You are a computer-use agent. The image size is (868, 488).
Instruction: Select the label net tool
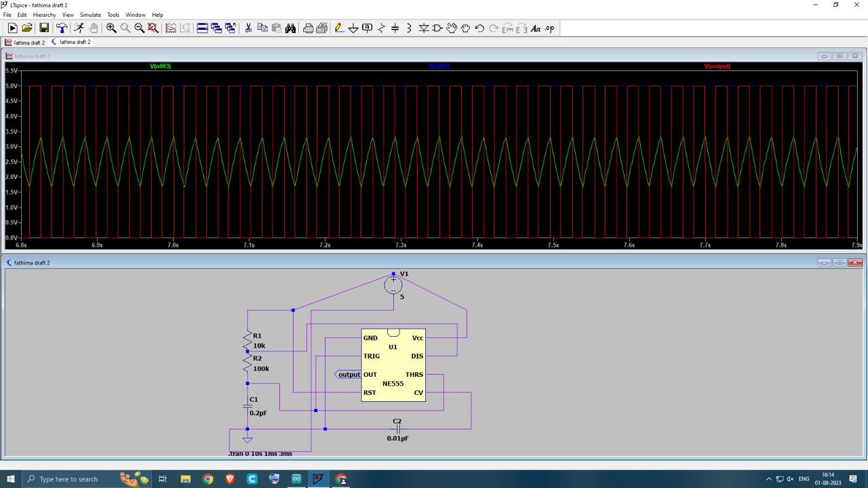point(367,28)
